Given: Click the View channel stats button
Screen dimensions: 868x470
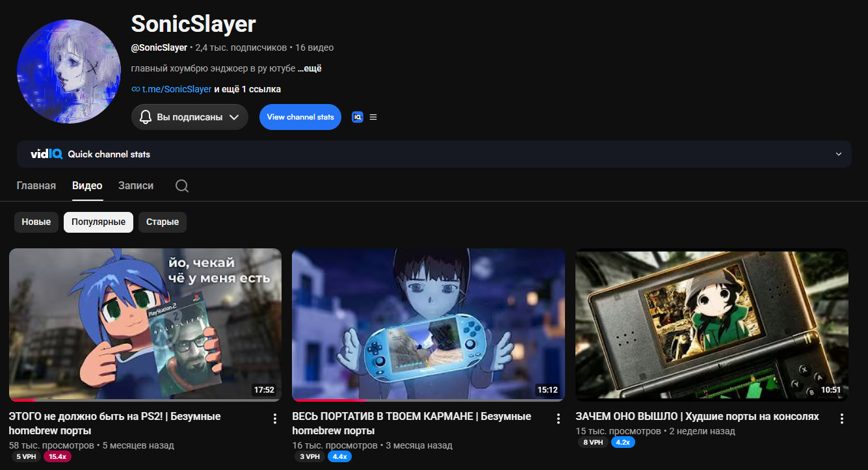Looking at the screenshot, I should tap(300, 117).
